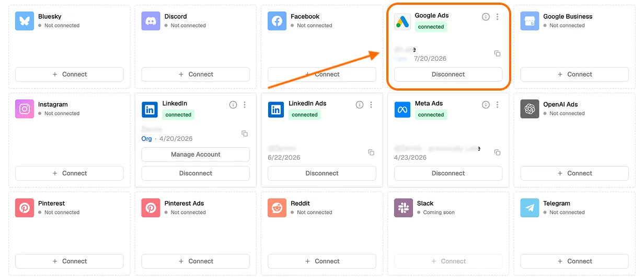Connect the Telegram account
This screenshot has width=644, height=278.
574,261
